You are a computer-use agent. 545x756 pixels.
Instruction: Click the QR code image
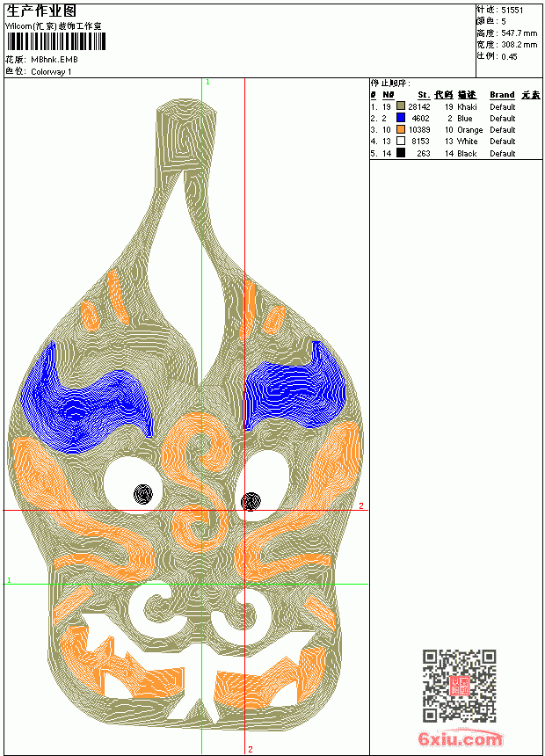coord(459,685)
